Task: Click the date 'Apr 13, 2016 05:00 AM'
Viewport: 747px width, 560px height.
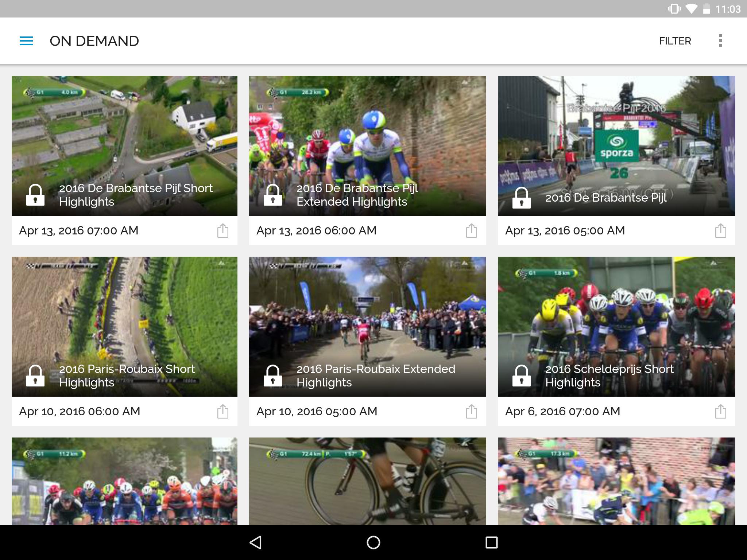Action: click(565, 230)
